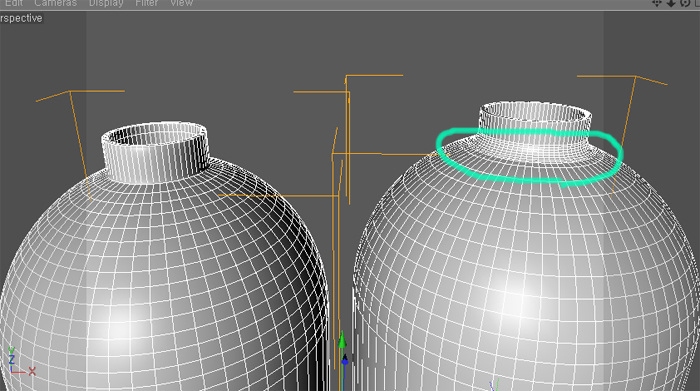Click the move camera pan icon
700x391 pixels.
coord(656,3)
